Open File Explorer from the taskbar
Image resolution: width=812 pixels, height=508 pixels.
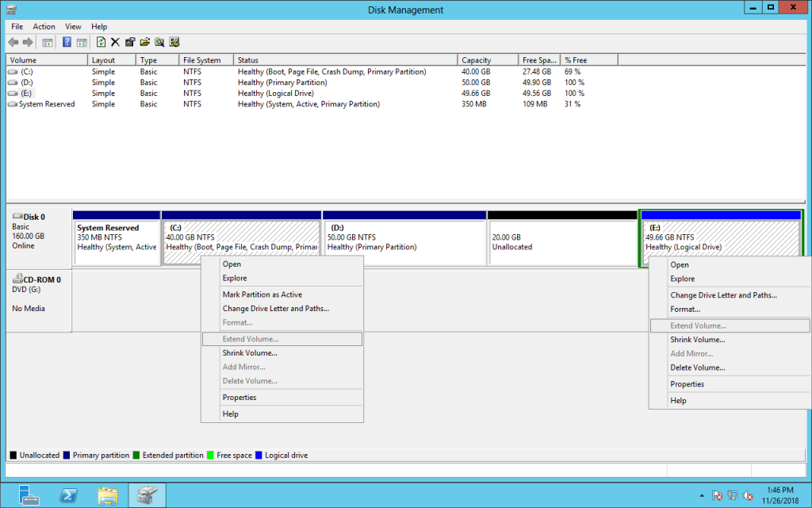tap(108, 495)
